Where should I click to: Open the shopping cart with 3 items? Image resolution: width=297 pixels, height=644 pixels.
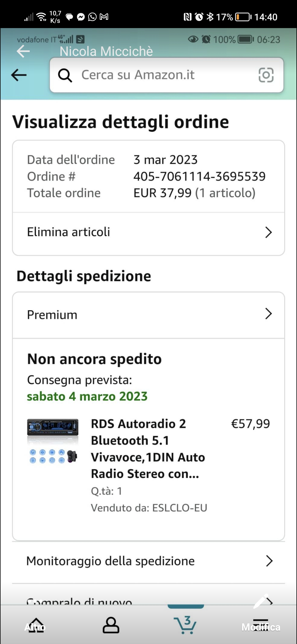pyautogui.click(x=186, y=625)
